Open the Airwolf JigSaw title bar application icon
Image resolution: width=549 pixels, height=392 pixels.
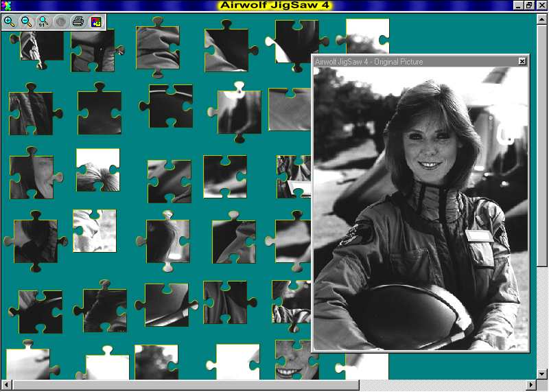[6, 5]
